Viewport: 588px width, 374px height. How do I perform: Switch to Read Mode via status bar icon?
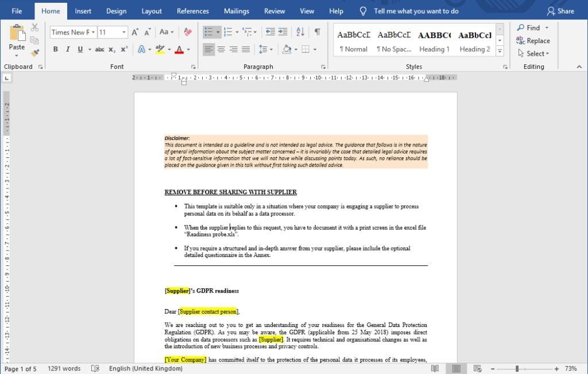pyautogui.click(x=436, y=368)
